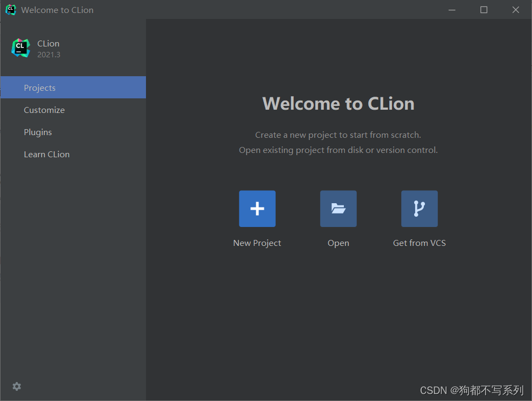Click the New Project label

point(257,243)
